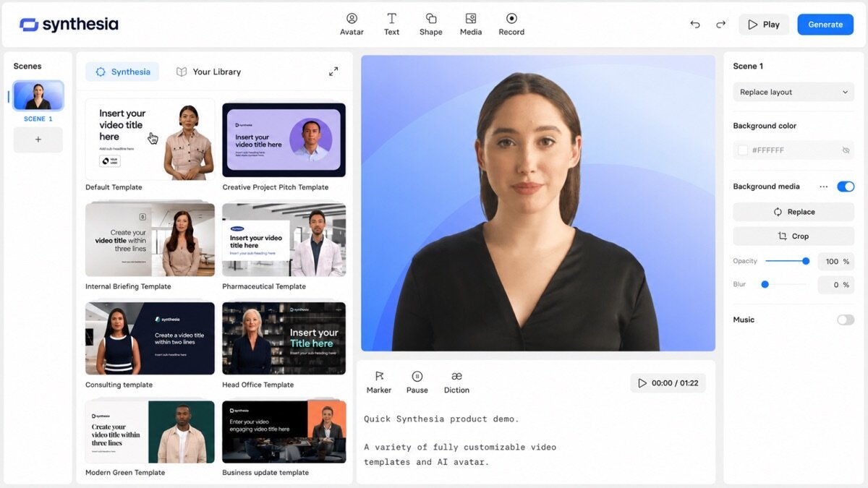Choose the Creative Project Pitch Template
The width and height of the screenshot is (868, 488).
(284, 140)
